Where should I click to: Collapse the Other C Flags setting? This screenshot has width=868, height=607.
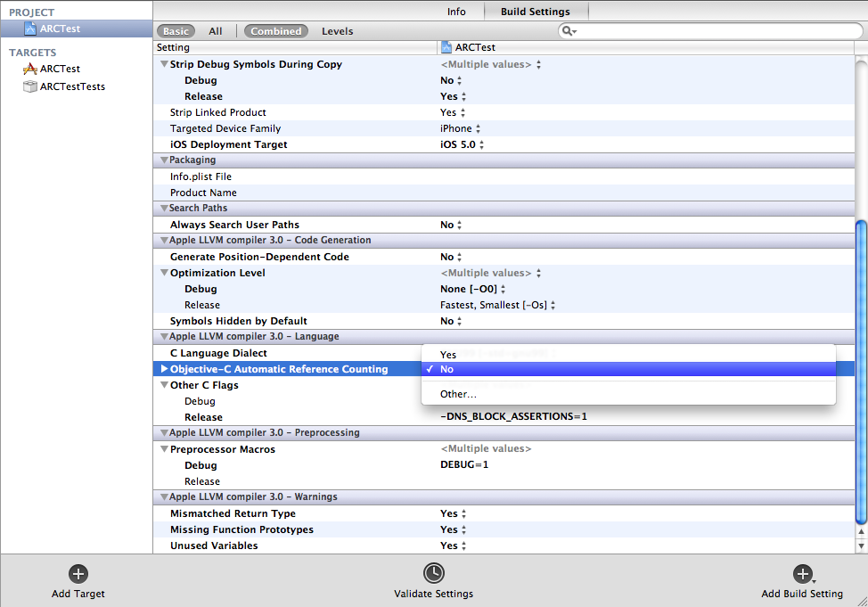click(164, 385)
